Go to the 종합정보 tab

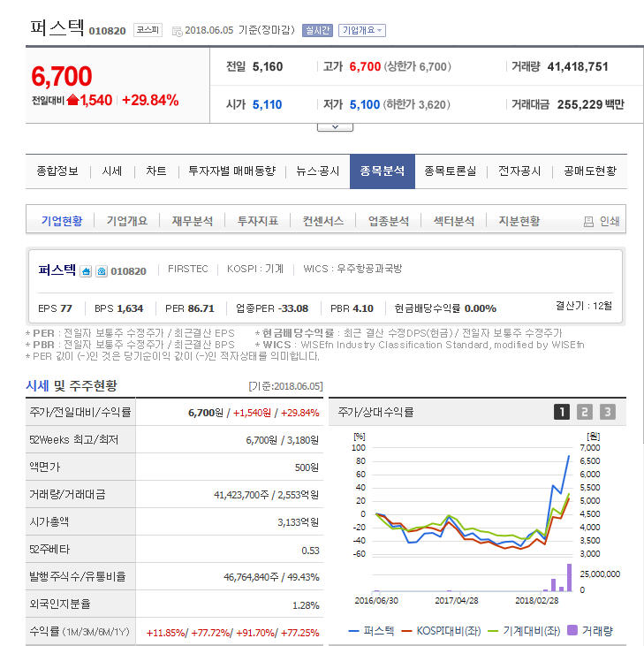(57, 171)
